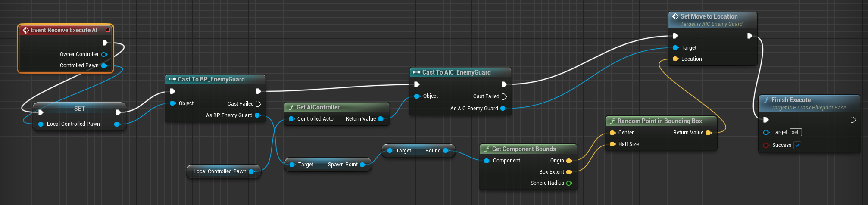Click the As BP Enemy Guard output pin
Viewport: 868px width, 205px height.
[x=257, y=115]
